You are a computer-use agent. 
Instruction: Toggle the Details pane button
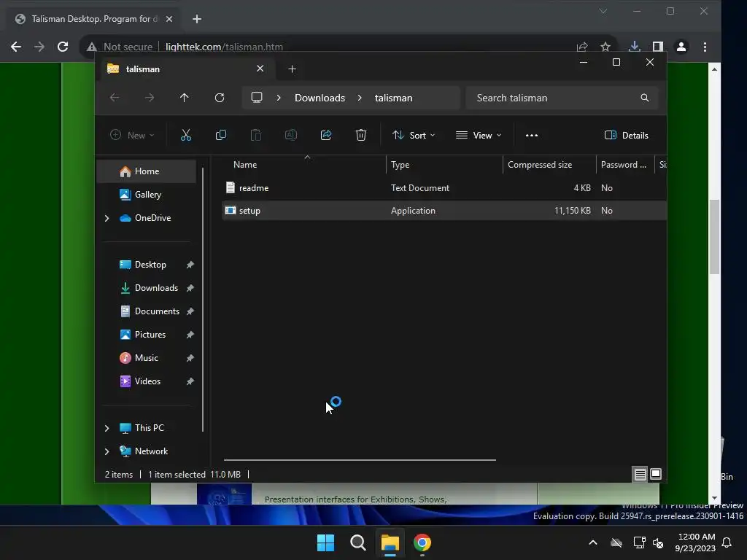(x=626, y=135)
